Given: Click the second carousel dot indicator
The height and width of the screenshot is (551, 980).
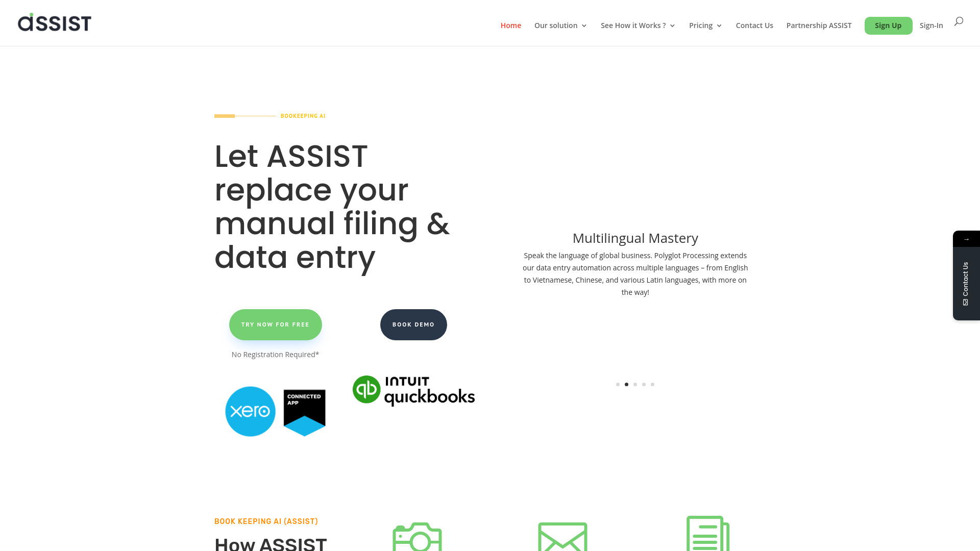Looking at the screenshot, I should click(627, 384).
